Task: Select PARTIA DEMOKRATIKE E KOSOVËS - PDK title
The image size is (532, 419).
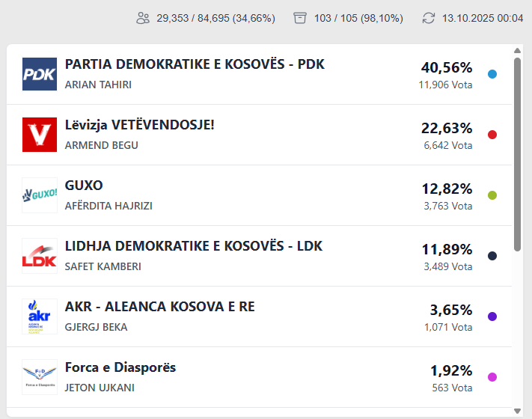Action: [195, 64]
